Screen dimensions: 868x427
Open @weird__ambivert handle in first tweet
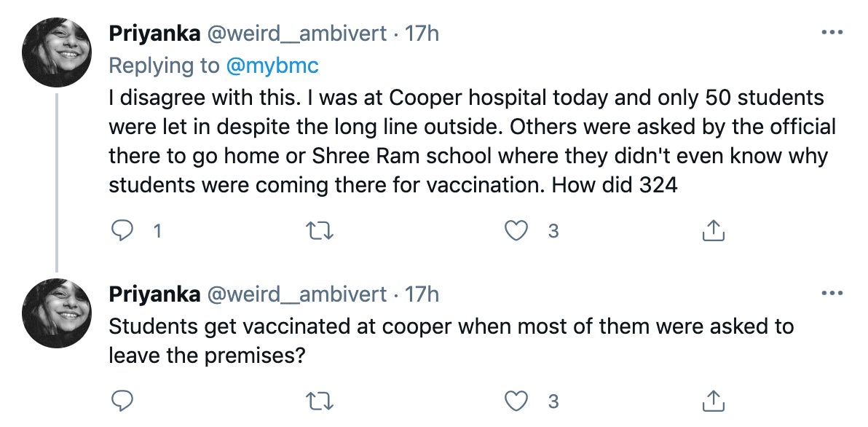pyautogui.click(x=296, y=34)
